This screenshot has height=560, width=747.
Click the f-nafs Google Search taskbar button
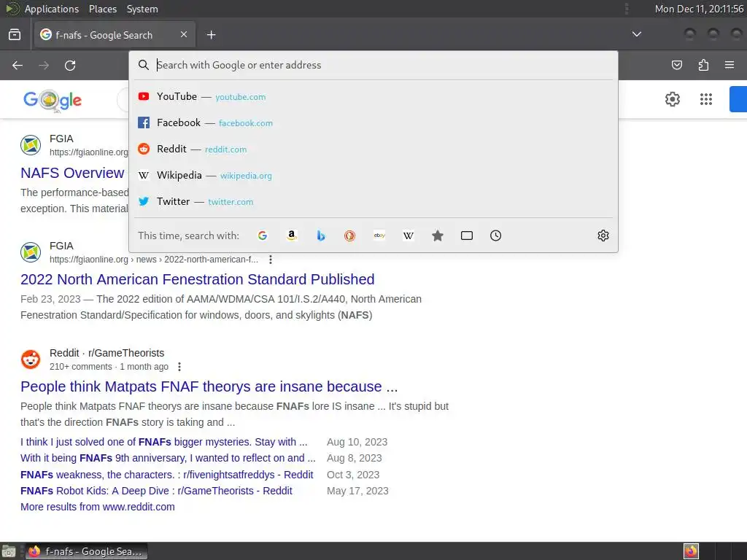coord(86,551)
